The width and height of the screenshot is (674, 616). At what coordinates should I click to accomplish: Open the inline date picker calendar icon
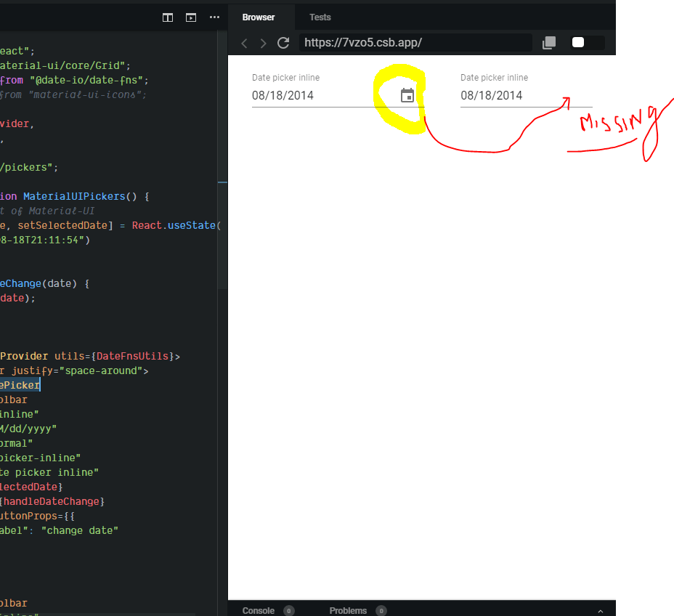point(407,95)
